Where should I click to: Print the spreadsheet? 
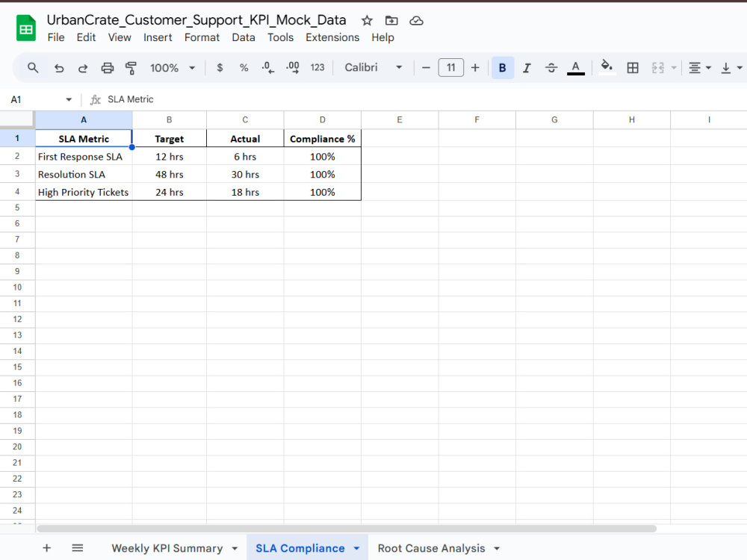point(107,68)
